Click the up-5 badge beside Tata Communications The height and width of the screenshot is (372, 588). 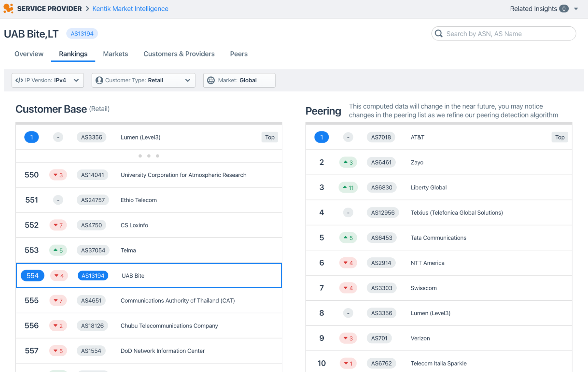348,238
